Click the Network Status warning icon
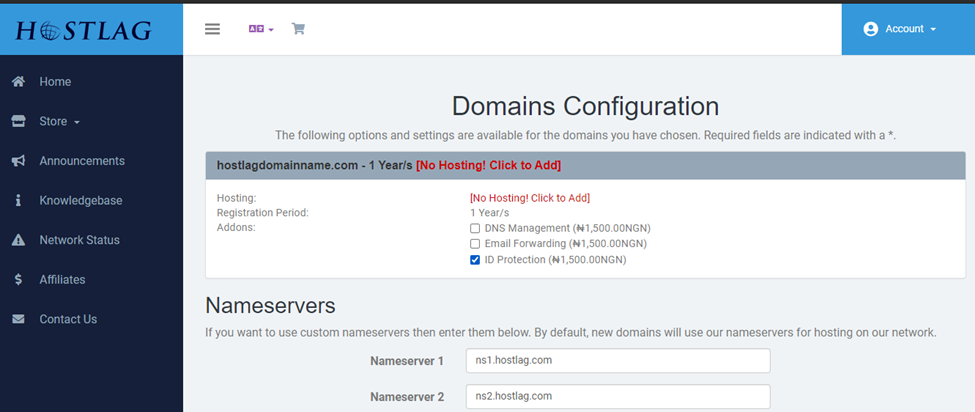This screenshot has height=412, width=975. pos(18,240)
